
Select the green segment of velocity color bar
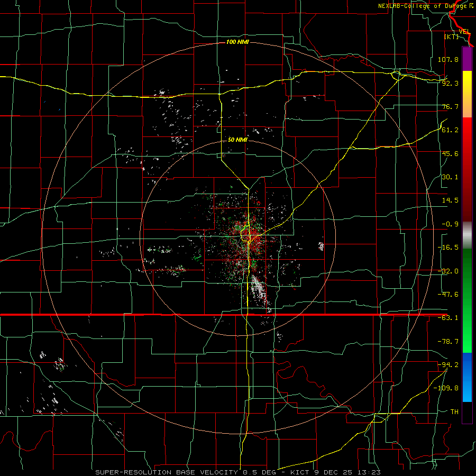(467, 300)
